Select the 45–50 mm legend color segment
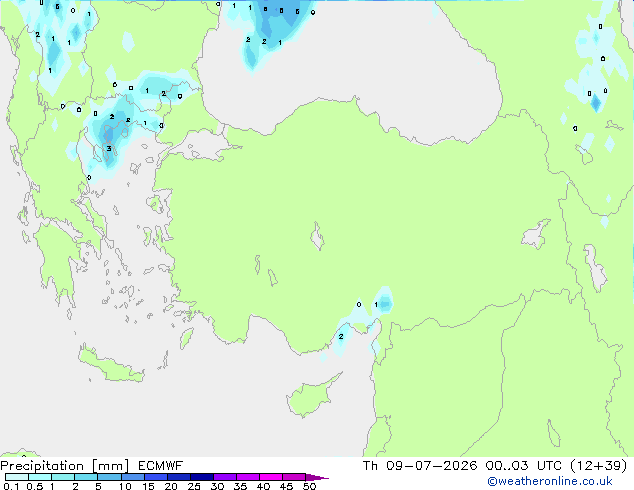Image resolution: width=634 pixels, height=490 pixels. (x=294, y=477)
